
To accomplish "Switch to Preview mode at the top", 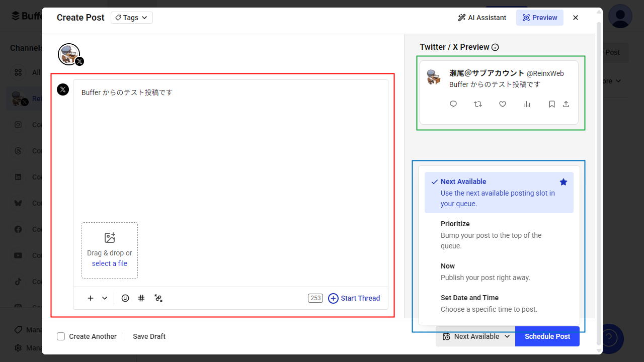I will click(x=539, y=17).
